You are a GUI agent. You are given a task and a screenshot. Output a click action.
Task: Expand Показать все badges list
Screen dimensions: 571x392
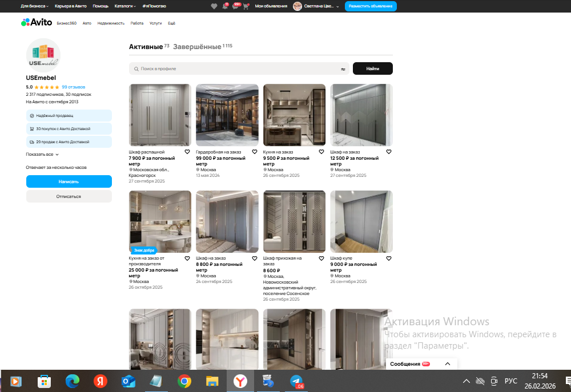(x=42, y=154)
